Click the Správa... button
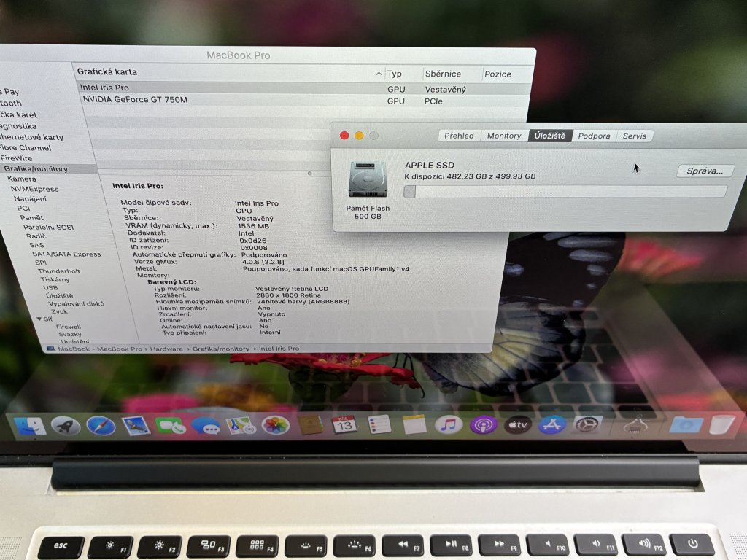Viewport: 747px width, 560px height. tap(705, 171)
